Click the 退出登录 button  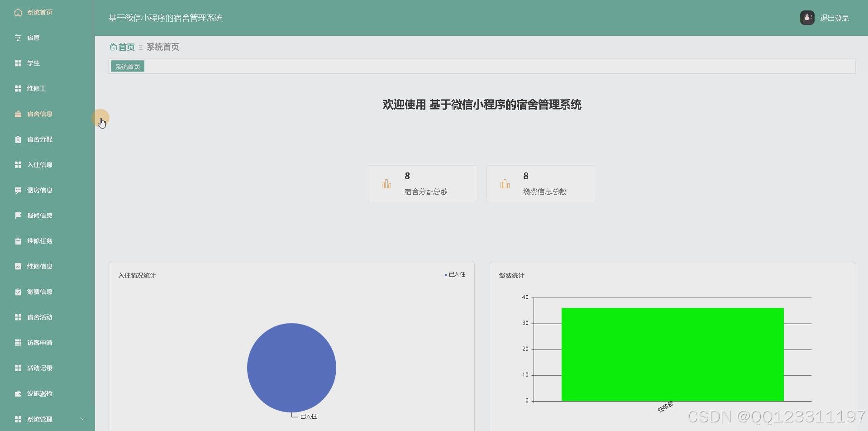(835, 18)
